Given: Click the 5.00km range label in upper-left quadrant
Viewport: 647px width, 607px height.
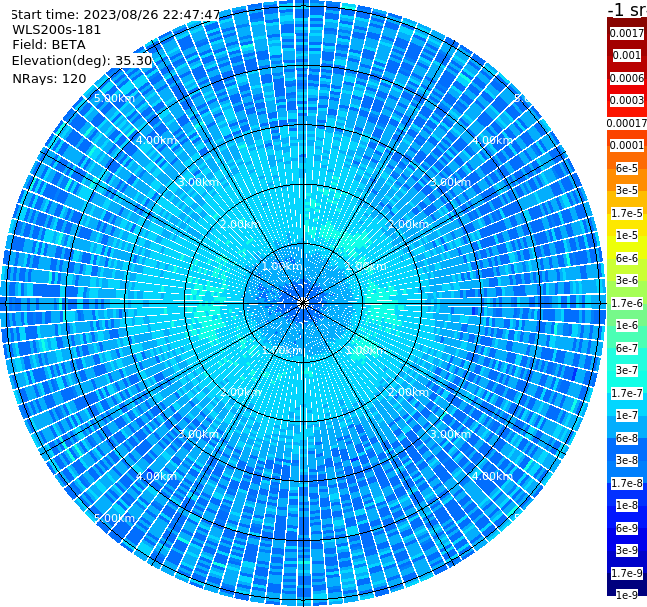Looking at the screenshot, I should (x=115, y=98).
